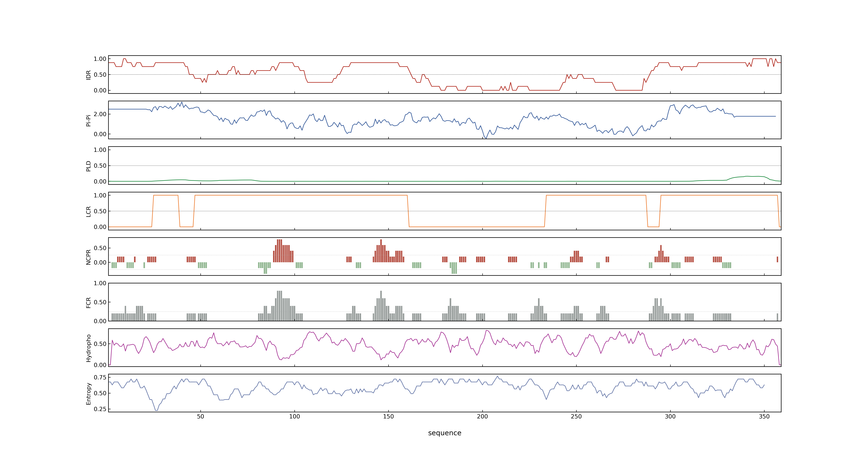The height and width of the screenshot is (463, 868).
Task: Click the deepest Entropy dip near 27
Action: 156,410
